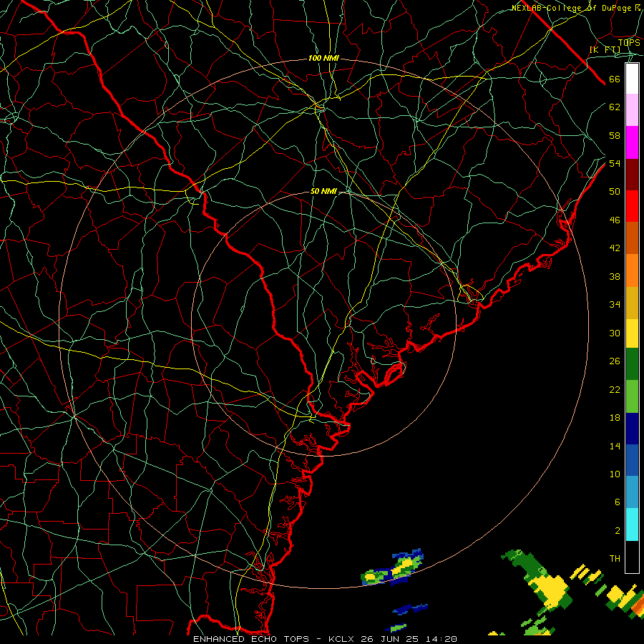The height and width of the screenshot is (644, 644).
Task: Click the light pink legend swatch
Action: (632, 110)
